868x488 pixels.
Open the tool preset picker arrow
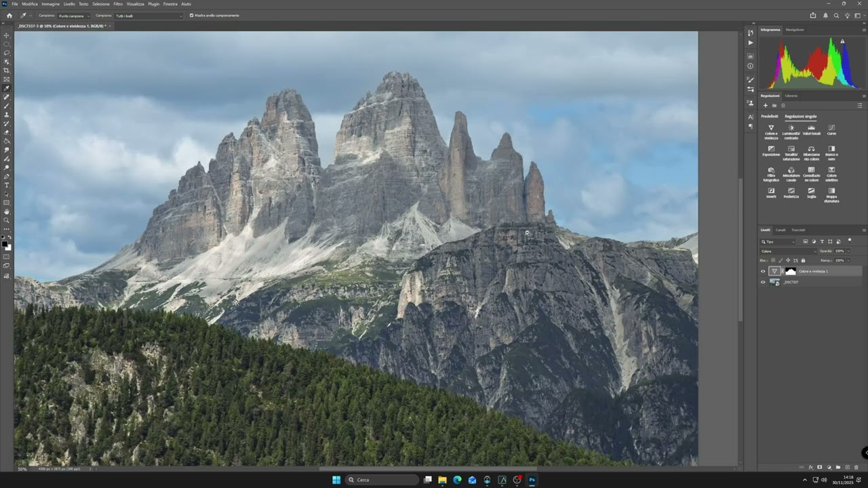click(31, 15)
